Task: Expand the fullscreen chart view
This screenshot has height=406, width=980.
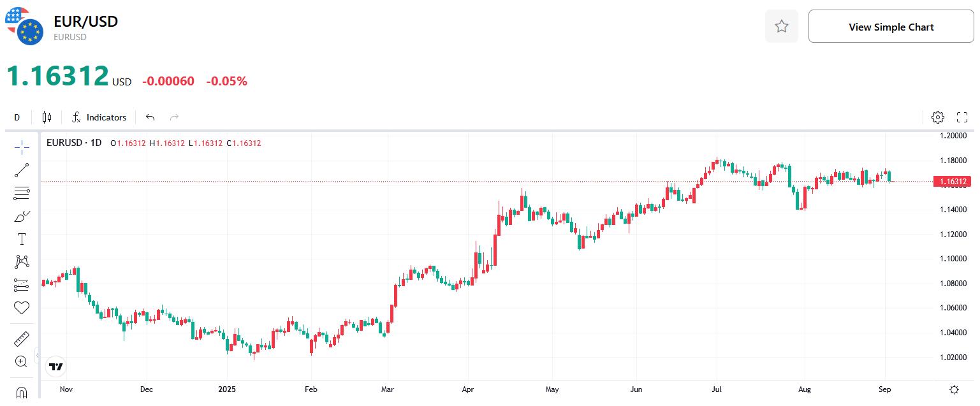Action: click(962, 117)
